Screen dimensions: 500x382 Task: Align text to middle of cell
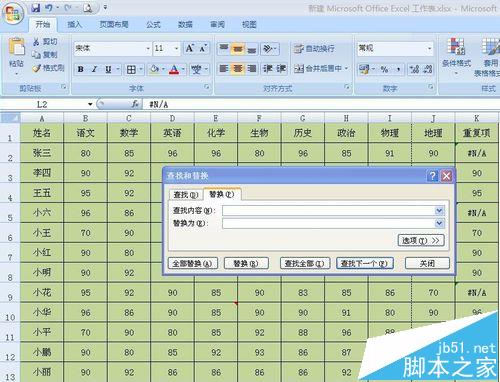coord(238,49)
